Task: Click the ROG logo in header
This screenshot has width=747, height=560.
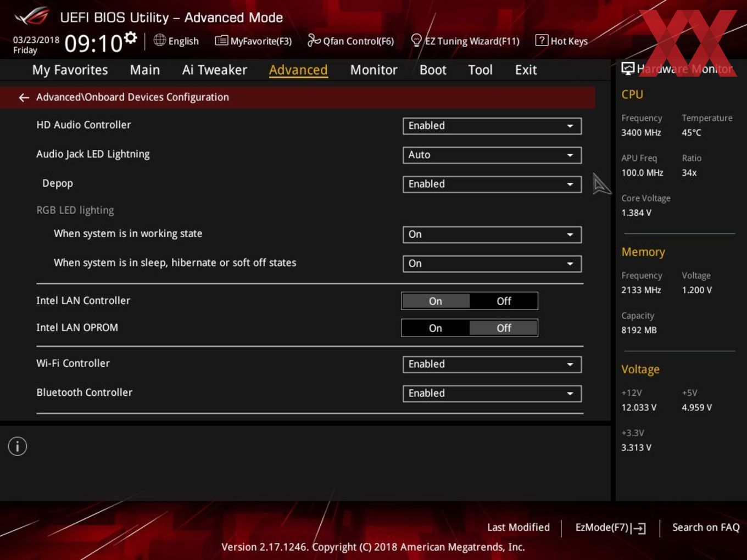Action: [31, 16]
